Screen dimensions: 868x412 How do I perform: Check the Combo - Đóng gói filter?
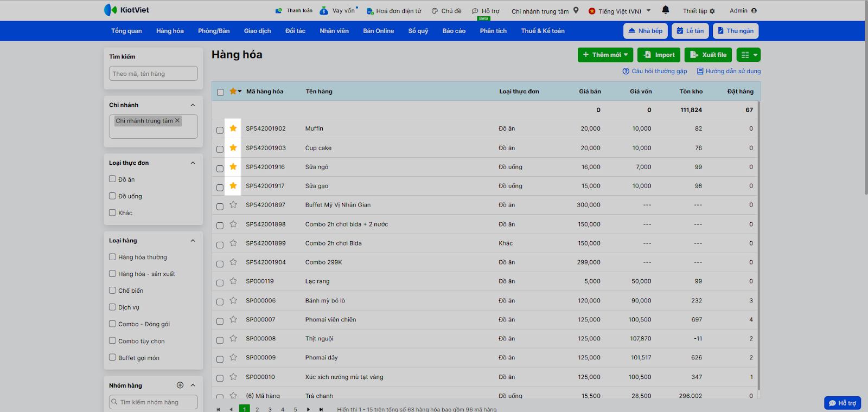112,324
